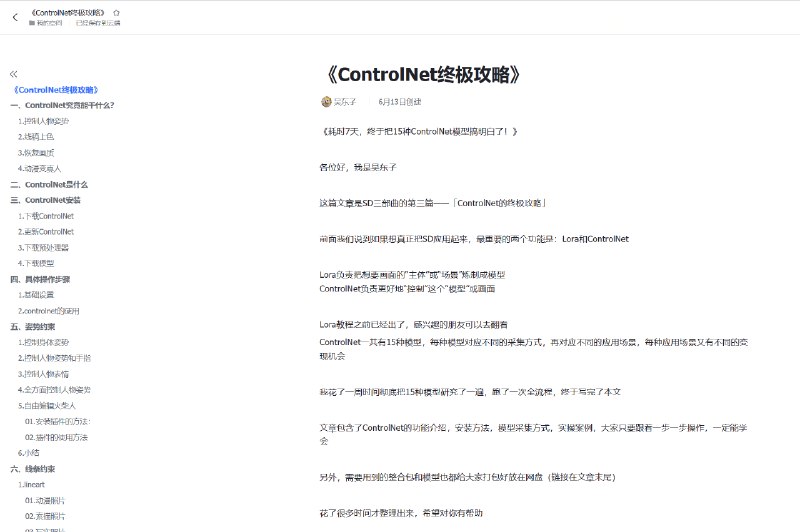Click author avatar next to 吴东子
Viewport: 800px width, 532px height.
click(x=326, y=102)
